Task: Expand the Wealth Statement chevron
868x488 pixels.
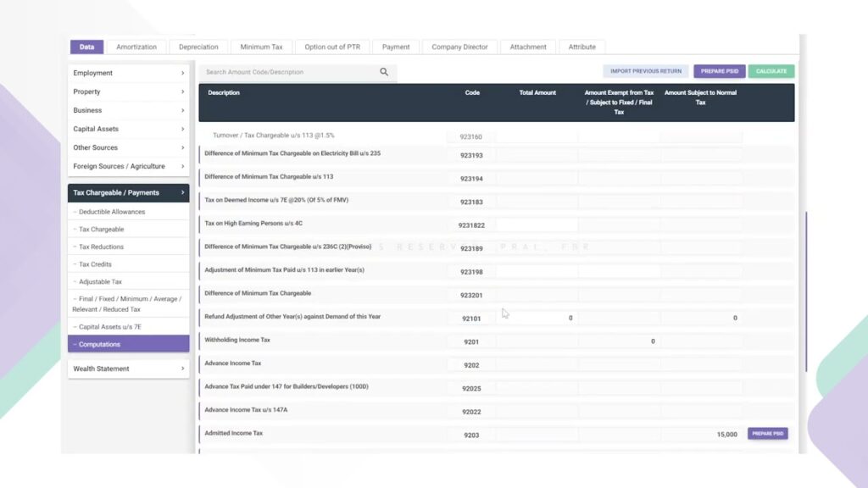Action: [183, 369]
